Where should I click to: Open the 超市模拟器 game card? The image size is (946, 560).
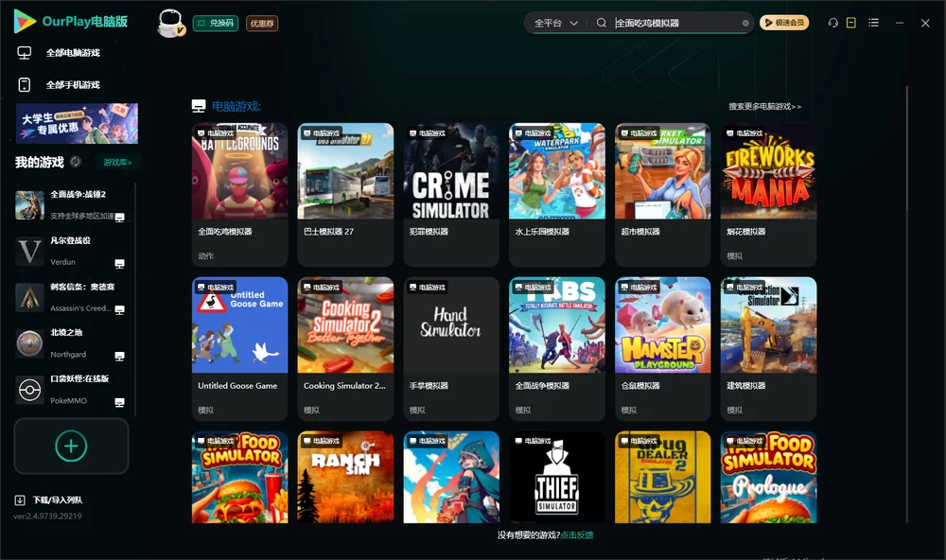click(662, 194)
